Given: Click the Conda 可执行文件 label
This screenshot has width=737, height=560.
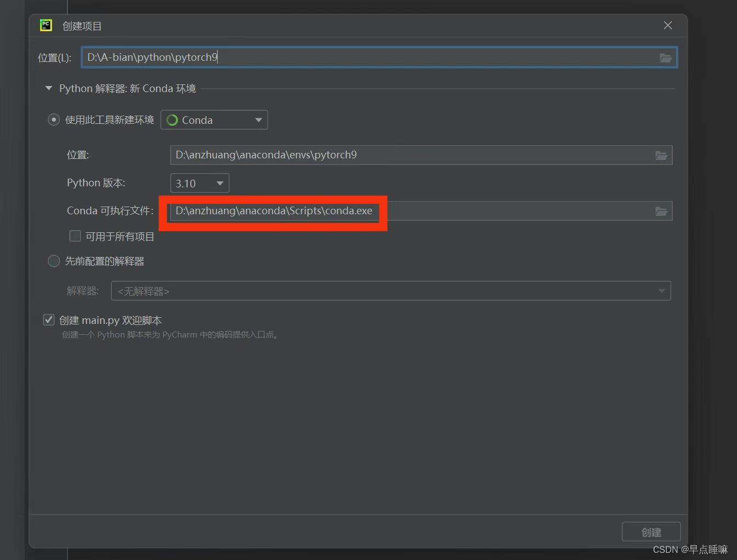Looking at the screenshot, I should pos(110,211).
